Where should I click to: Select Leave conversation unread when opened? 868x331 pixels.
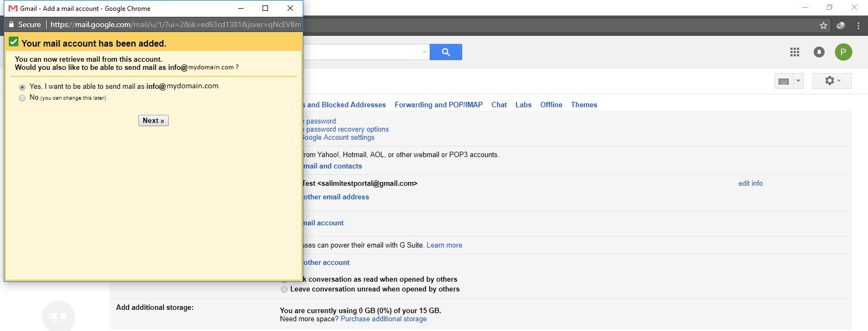284,289
